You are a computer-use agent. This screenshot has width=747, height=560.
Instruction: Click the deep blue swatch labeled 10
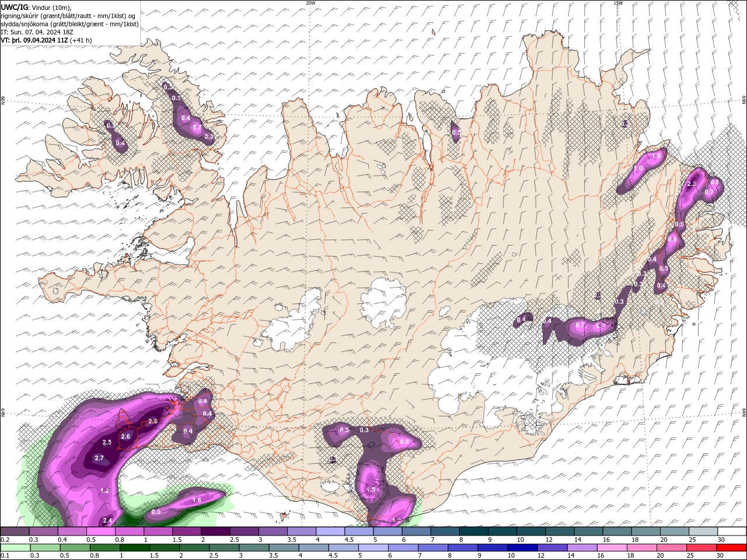coord(521,548)
